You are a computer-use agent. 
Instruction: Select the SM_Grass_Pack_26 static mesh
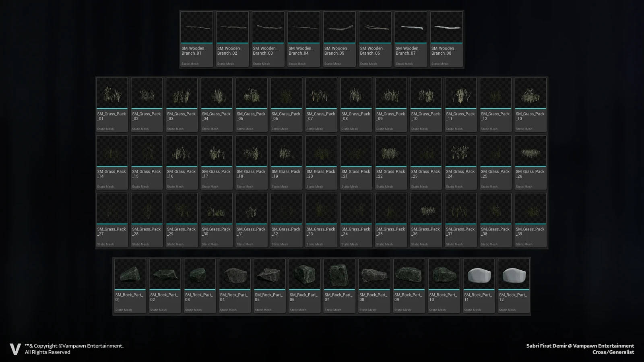coord(530,162)
